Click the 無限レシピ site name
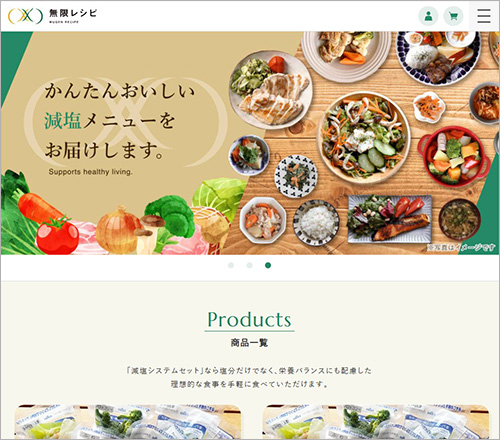 [73, 13]
